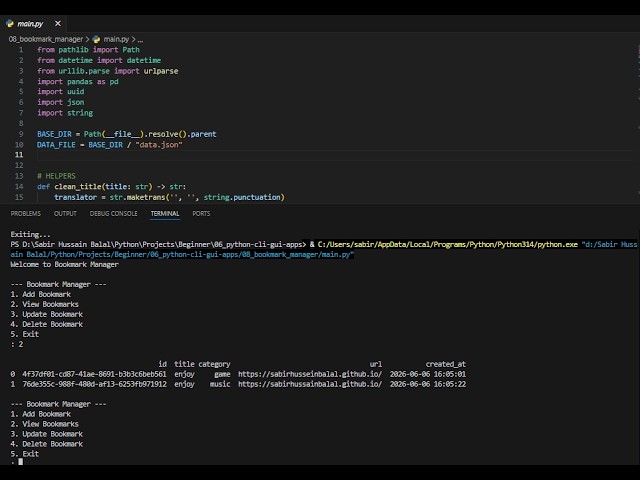Click timestamp 2026-06-06 16:05:01
640x480 pixels.
point(428,374)
